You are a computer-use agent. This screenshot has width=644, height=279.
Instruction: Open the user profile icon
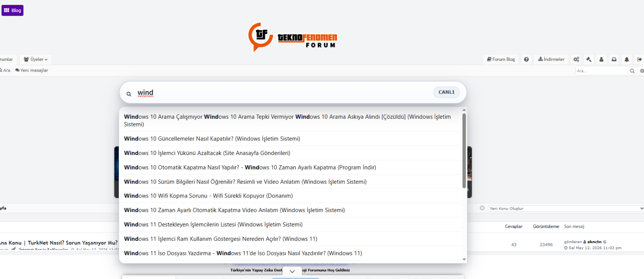tap(601, 59)
